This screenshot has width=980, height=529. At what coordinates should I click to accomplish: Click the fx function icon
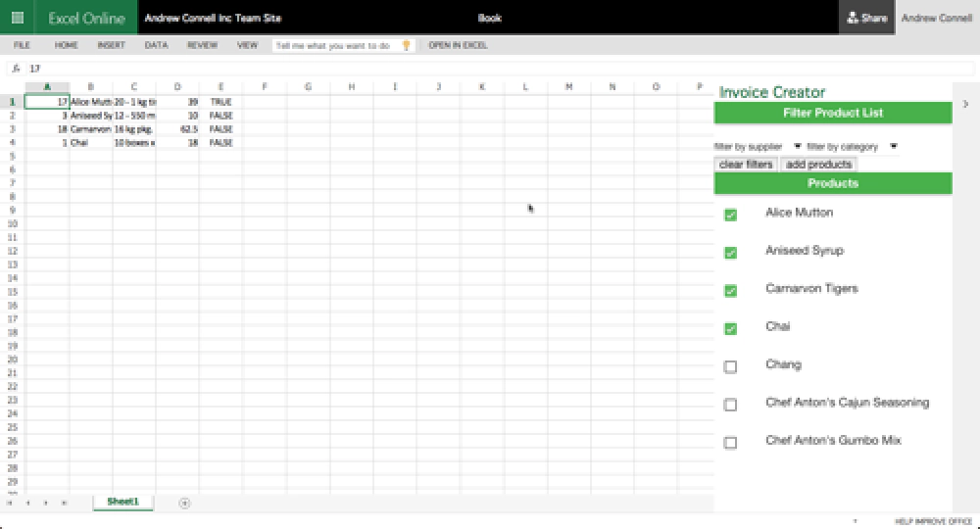[16, 69]
